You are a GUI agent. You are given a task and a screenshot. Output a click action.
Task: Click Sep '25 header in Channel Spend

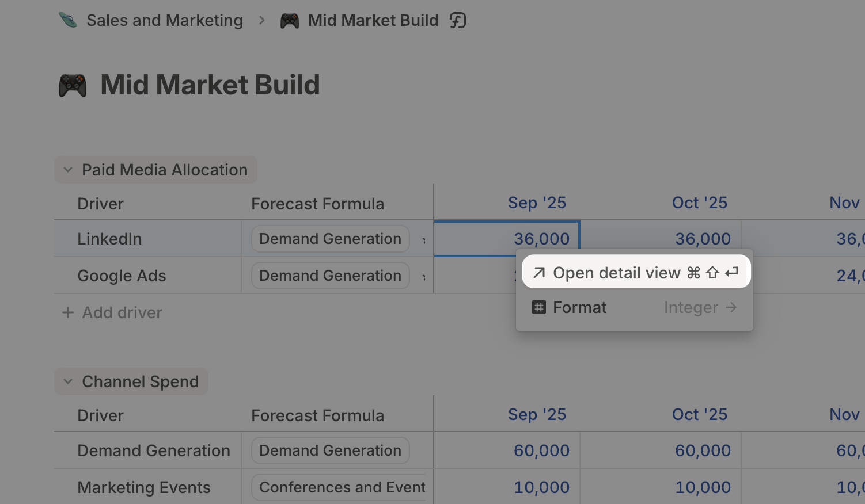tap(537, 414)
